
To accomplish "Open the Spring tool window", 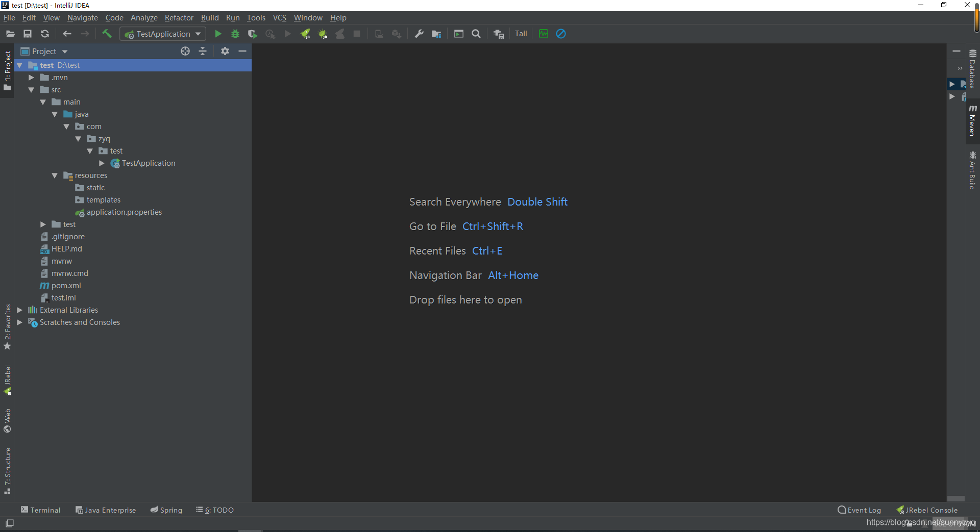I will tap(166, 510).
